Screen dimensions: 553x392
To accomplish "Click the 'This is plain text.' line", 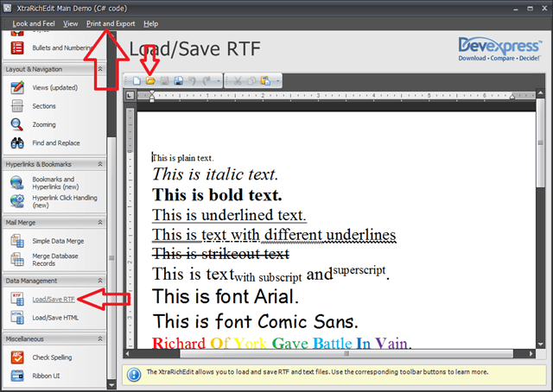I will click(x=182, y=158).
